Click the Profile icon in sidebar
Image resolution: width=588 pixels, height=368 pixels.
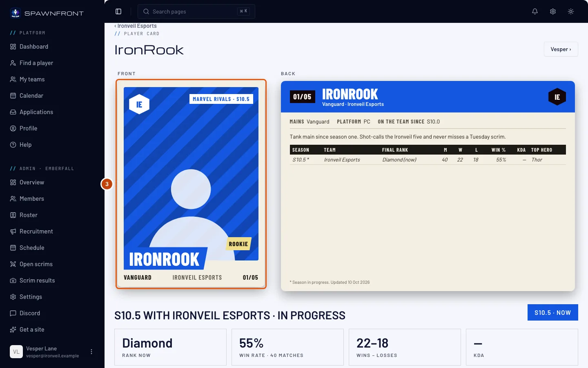[13, 128]
